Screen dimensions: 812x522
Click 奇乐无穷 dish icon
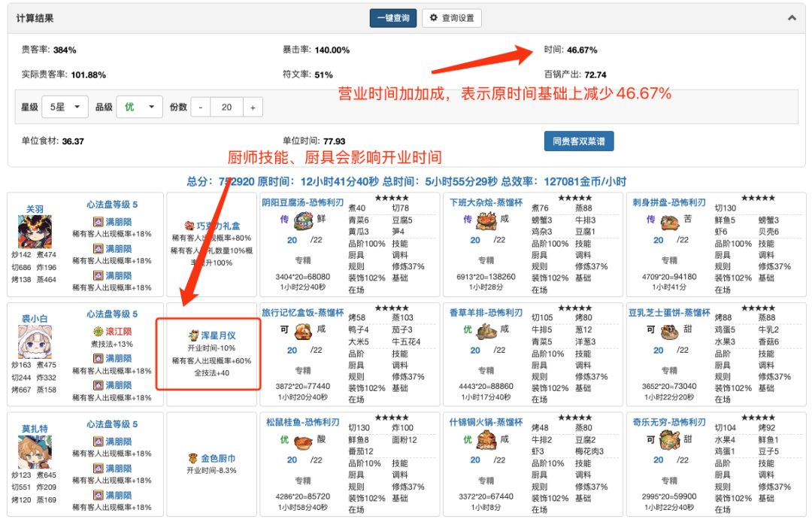tap(670, 441)
